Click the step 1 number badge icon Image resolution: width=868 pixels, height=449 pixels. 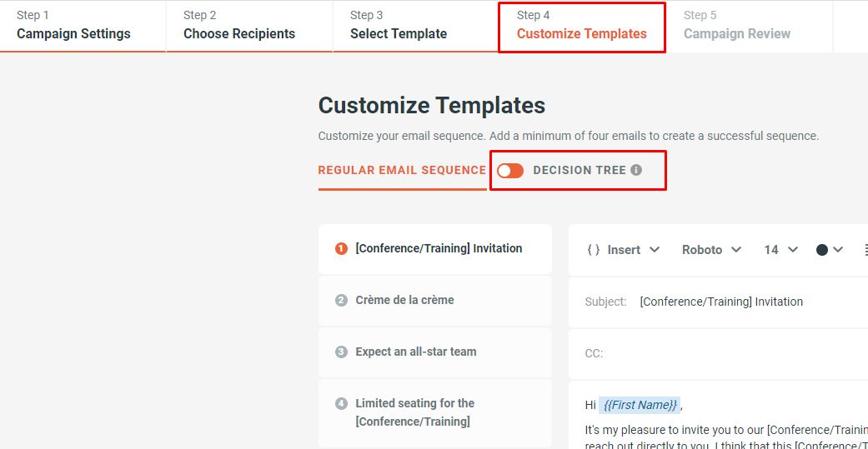pos(341,248)
